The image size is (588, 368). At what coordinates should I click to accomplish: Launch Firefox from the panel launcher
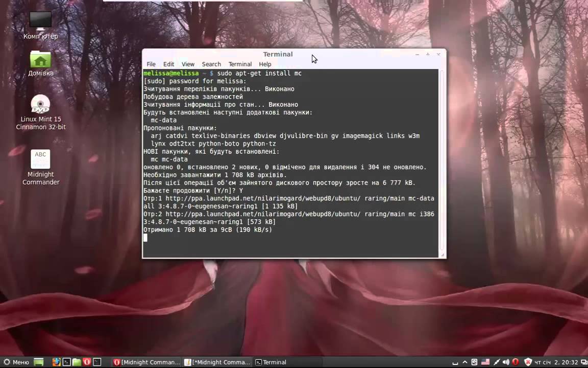click(x=56, y=362)
